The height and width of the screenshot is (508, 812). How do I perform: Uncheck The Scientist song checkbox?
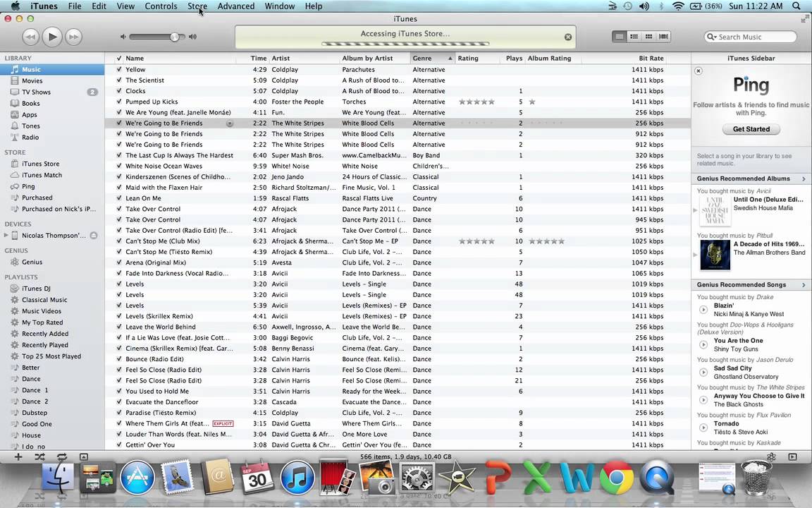pos(119,80)
